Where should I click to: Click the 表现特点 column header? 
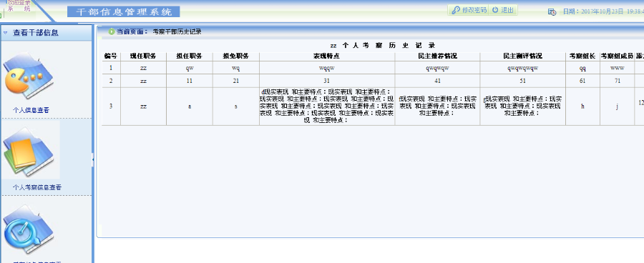(327, 56)
